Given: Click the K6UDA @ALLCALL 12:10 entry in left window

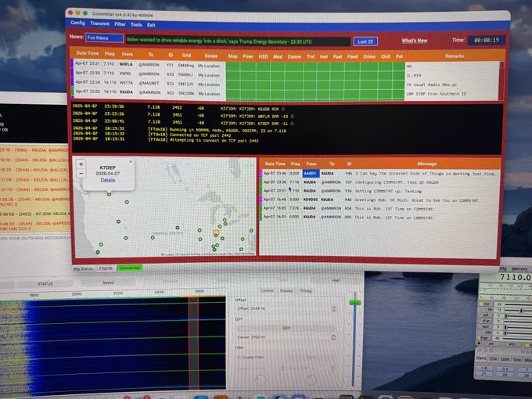Looking at the screenshot, I should [x=34, y=160].
